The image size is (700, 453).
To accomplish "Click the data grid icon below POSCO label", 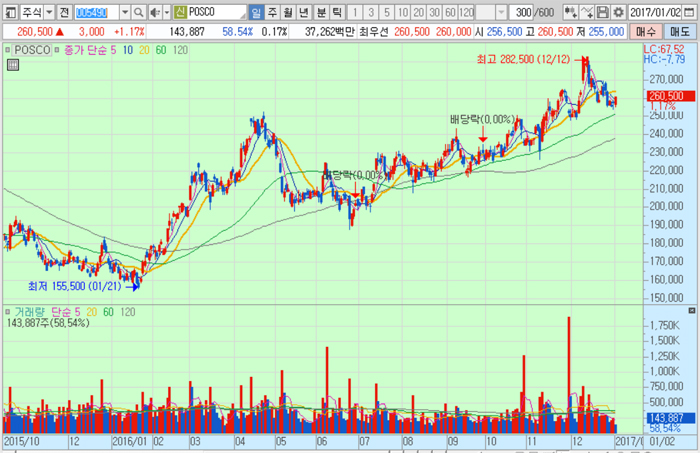I will tap(13, 65).
